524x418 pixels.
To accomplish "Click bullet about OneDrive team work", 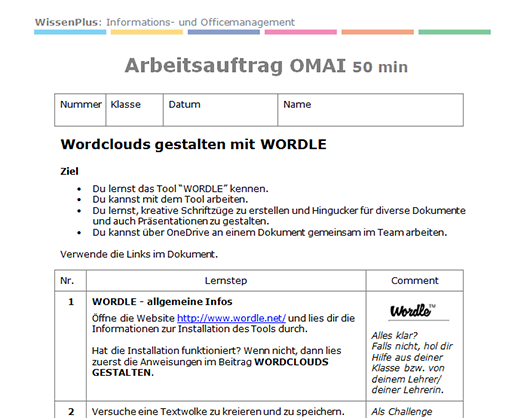I will pos(270,232).
